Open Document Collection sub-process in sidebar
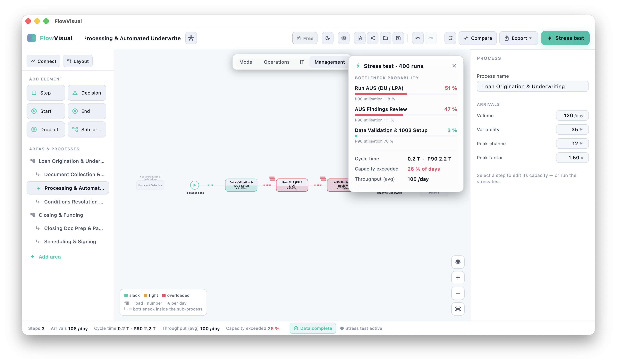 coord(67,174)
